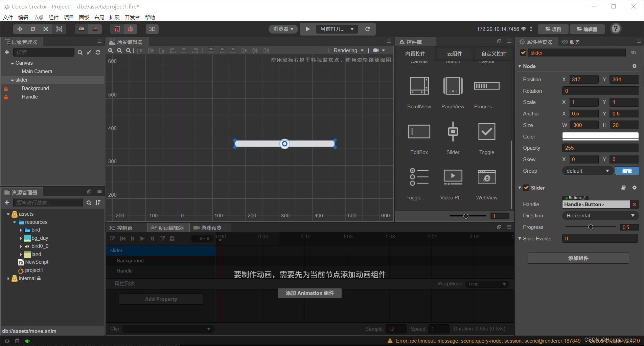Viewport: 644px width, 346px height.
Task: Click the scene camera icon
Action: [376, 50]
